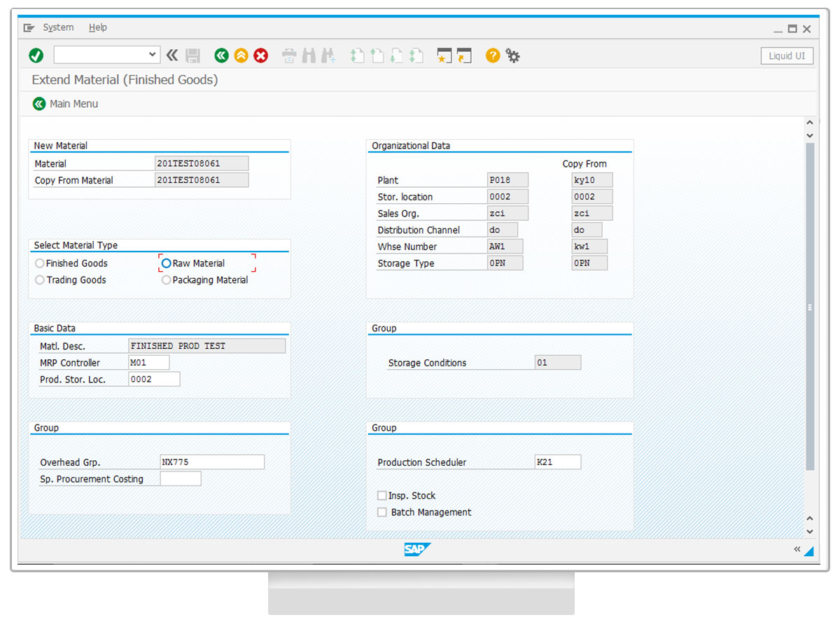Image resolution: width=840 pixels, height=622 pixels.
Task: Select the Finished Goods radio button
Action: (x=40, y=263)
